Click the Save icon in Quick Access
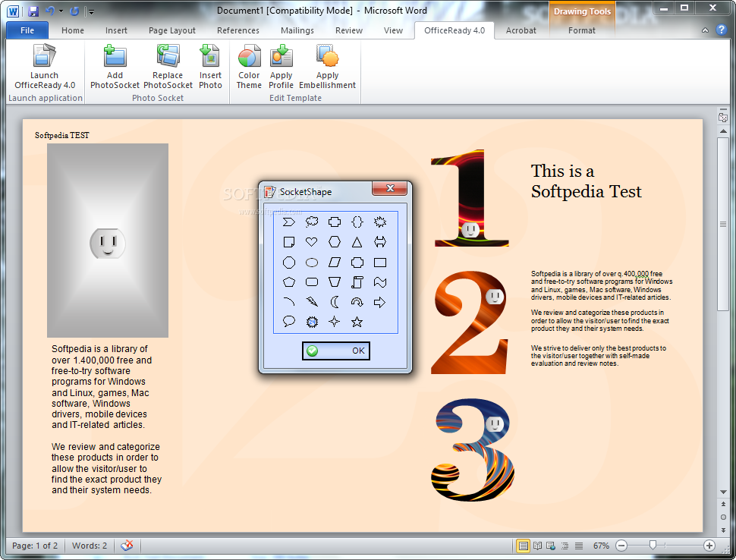 (x=33, y=11)
